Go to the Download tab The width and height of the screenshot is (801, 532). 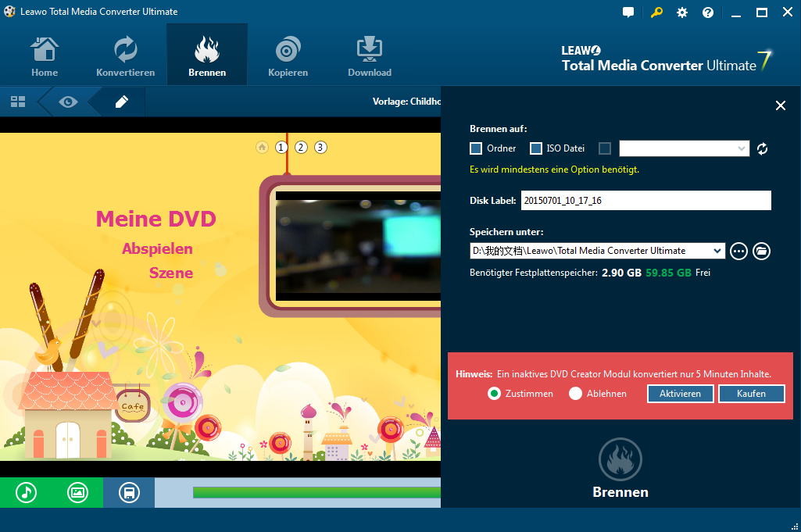coord(370,56)
